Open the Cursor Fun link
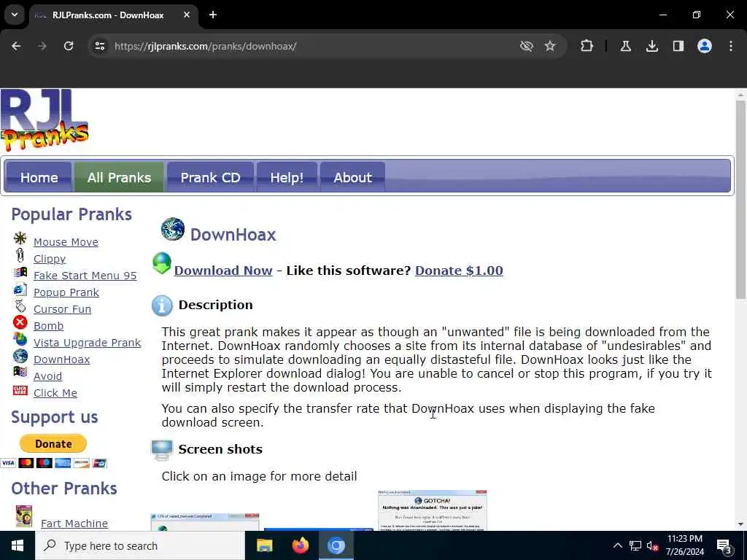747x560 pixels. click(63, 308)
